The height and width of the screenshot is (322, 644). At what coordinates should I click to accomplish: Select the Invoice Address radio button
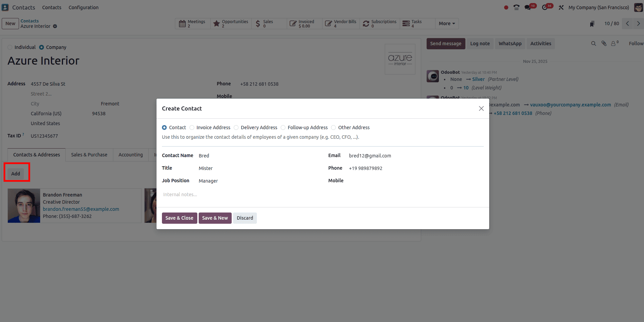click(192, 127)
